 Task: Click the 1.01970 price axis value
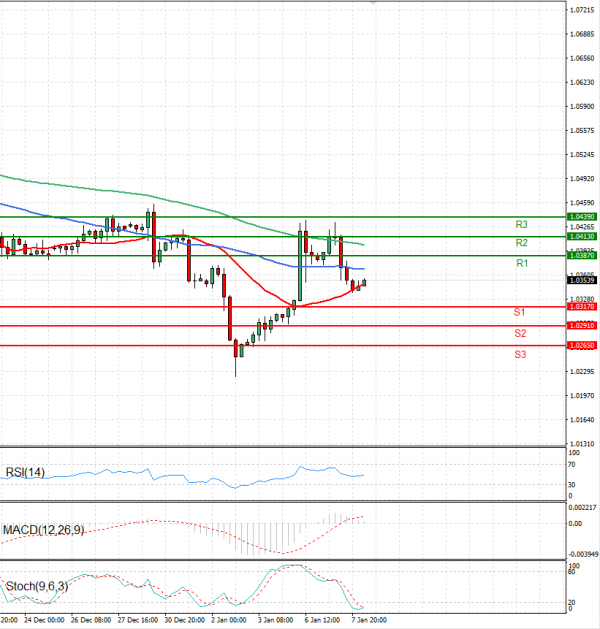click(582, 396)
